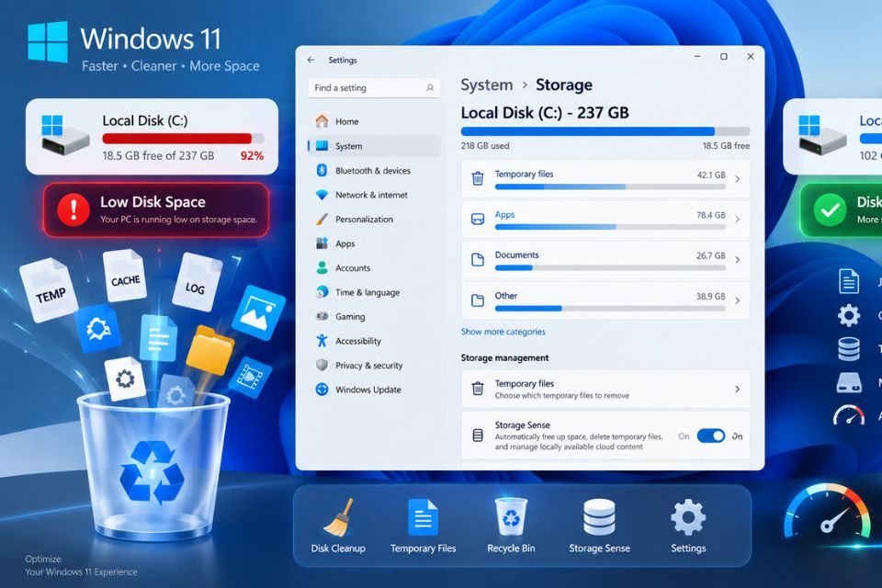Click the Apps usage bar
The width and height of the screenshot is (882, 588).
[610, 227]
